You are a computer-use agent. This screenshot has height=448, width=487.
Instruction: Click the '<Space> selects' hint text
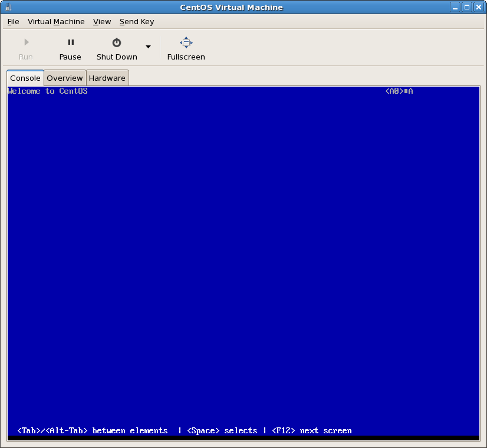[x=222, y=431]
